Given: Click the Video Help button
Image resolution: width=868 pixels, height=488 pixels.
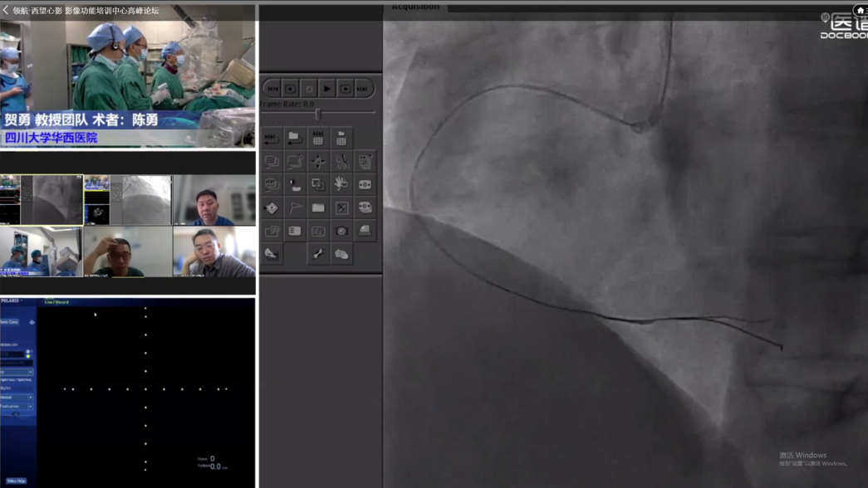Looking at the screenshot, I should [15, 481].
